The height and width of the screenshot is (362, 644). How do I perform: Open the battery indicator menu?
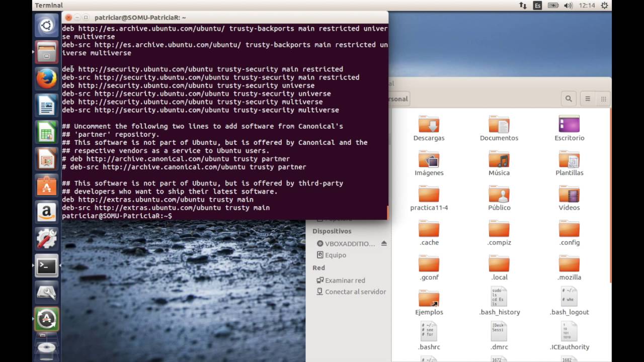tap(553, 6)
